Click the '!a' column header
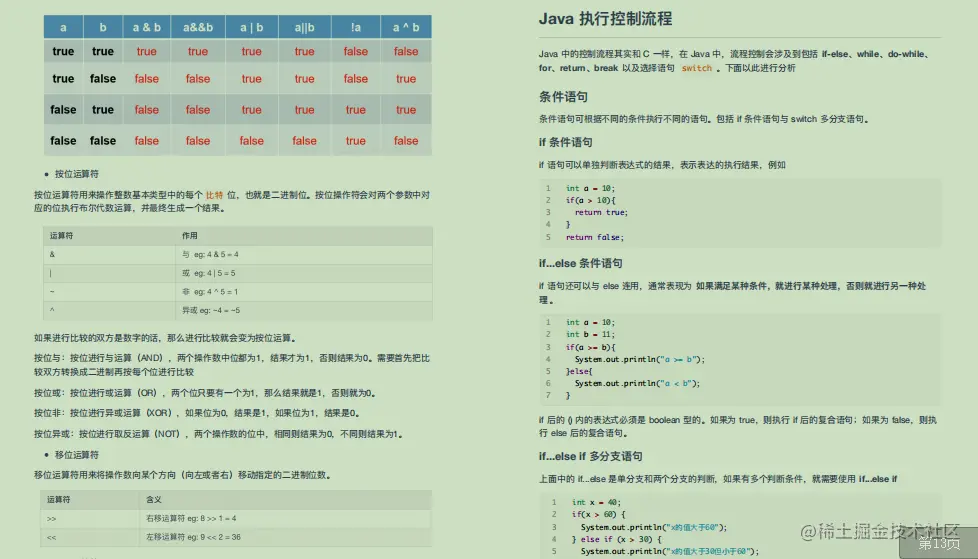The width and height of the screenshot is (978, 559). pyautogui.click(x=356, y=27)
